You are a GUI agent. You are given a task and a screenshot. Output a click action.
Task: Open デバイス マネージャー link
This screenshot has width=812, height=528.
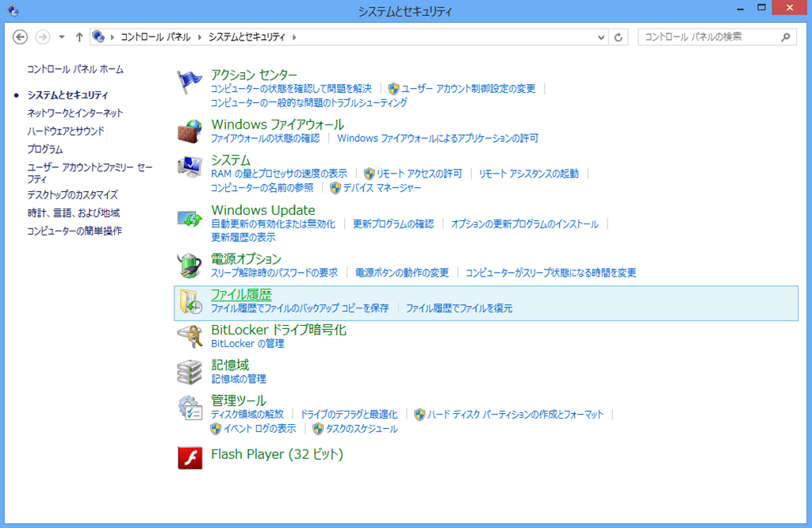(x=381, y=188)
